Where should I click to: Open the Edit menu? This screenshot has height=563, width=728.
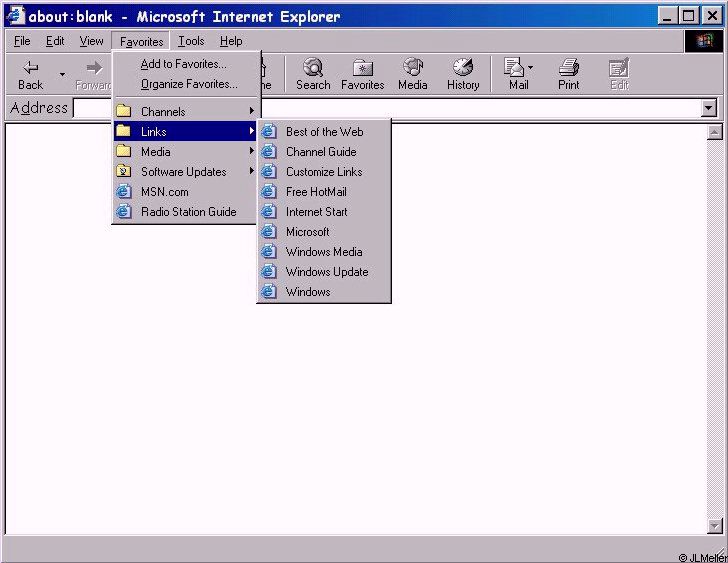55,41
